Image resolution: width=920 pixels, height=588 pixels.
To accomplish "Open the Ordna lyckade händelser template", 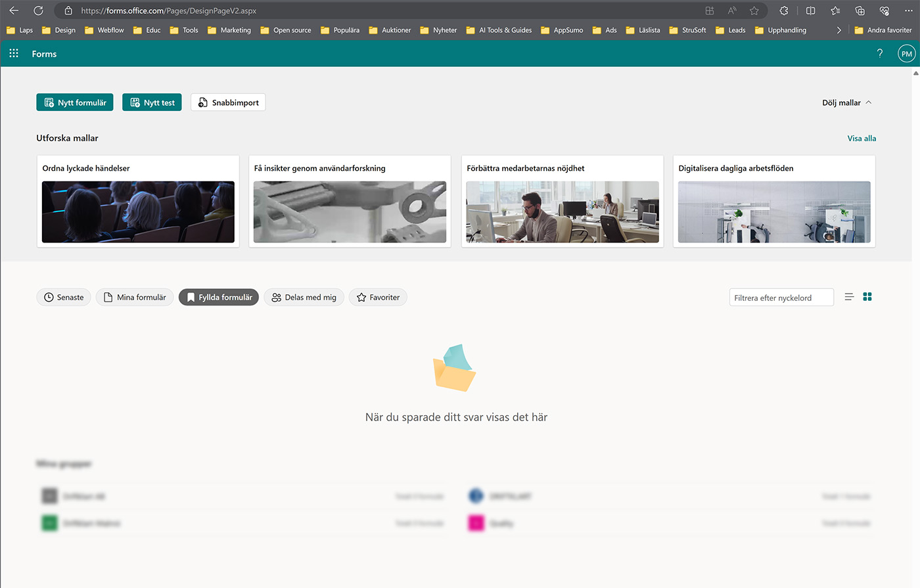I will 138,201.
